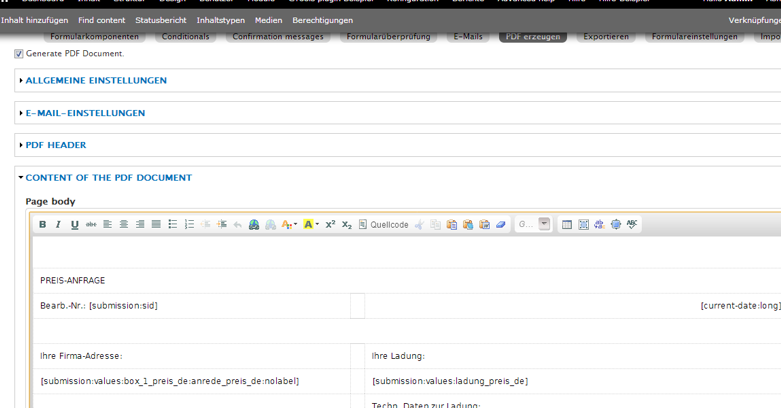Image resolution: width=781 pixels, height=408 pixels.
Task: Click the Find content link
Action: (102, 20)
